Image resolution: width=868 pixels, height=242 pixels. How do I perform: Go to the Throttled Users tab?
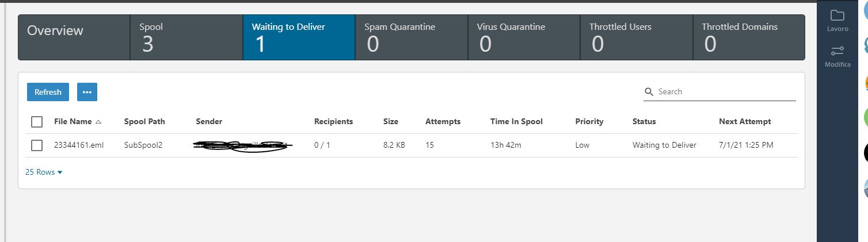point(636,37)
